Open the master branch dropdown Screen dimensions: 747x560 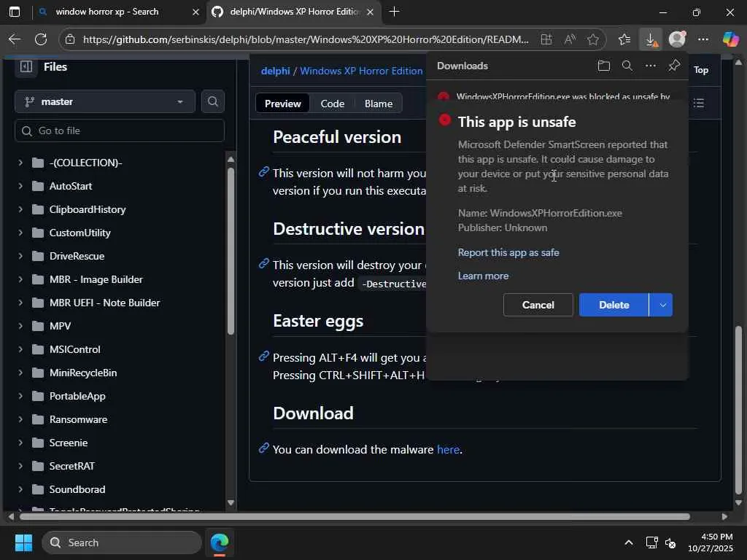pyautogui.click(x=105, y=101)
